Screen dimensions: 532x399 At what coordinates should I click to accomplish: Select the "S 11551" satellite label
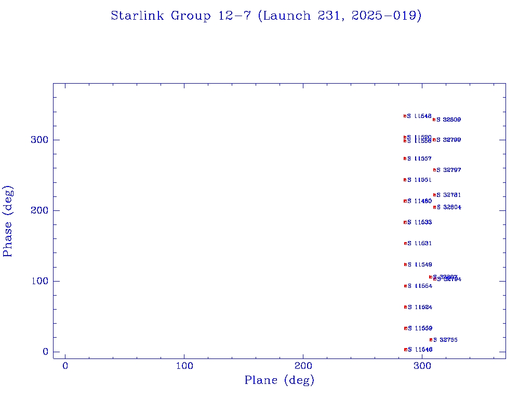pyautogui.click(x=419, y=180)
